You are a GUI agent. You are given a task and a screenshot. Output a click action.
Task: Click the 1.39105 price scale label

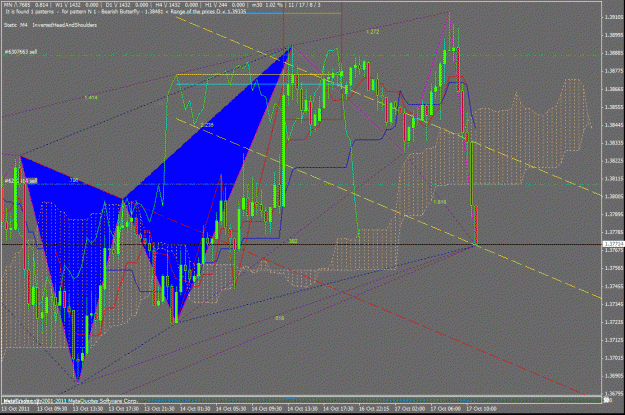[614, 17]
